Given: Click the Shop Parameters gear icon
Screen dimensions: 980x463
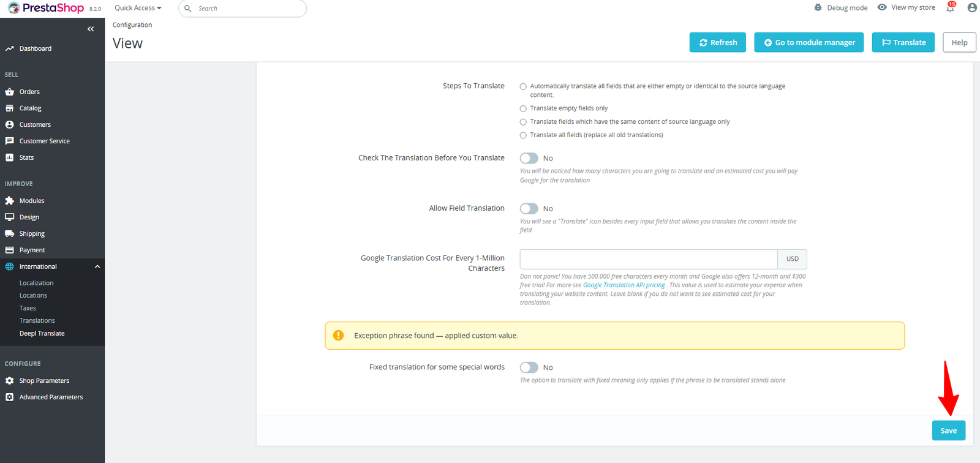Looking at the screenshot, I should (9, 381).
